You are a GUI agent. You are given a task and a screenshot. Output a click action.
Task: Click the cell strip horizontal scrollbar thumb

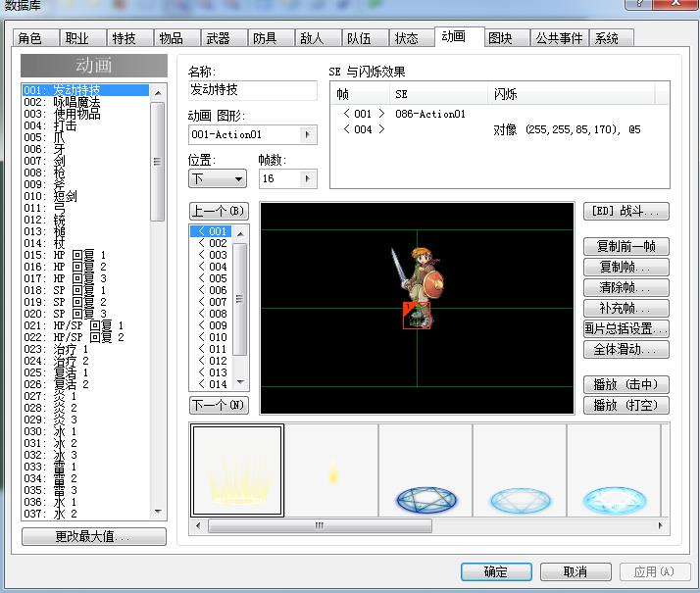[x=320, y=525]
